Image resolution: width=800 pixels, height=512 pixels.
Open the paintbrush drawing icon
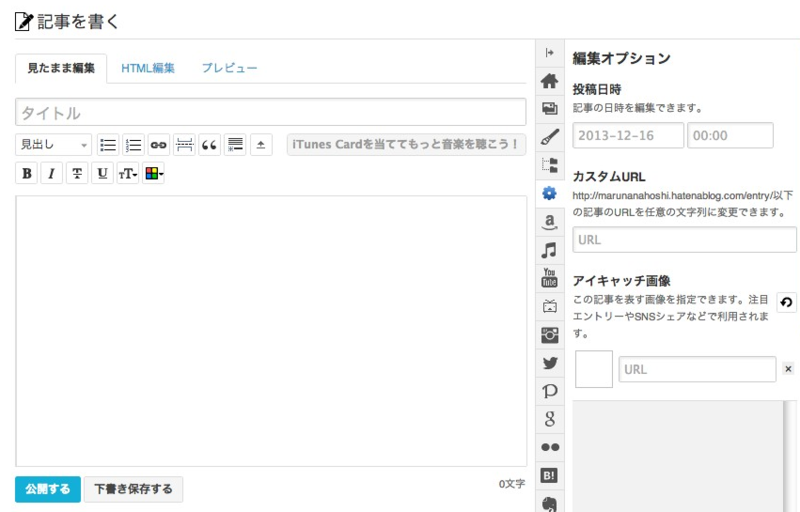pos(549,137)
